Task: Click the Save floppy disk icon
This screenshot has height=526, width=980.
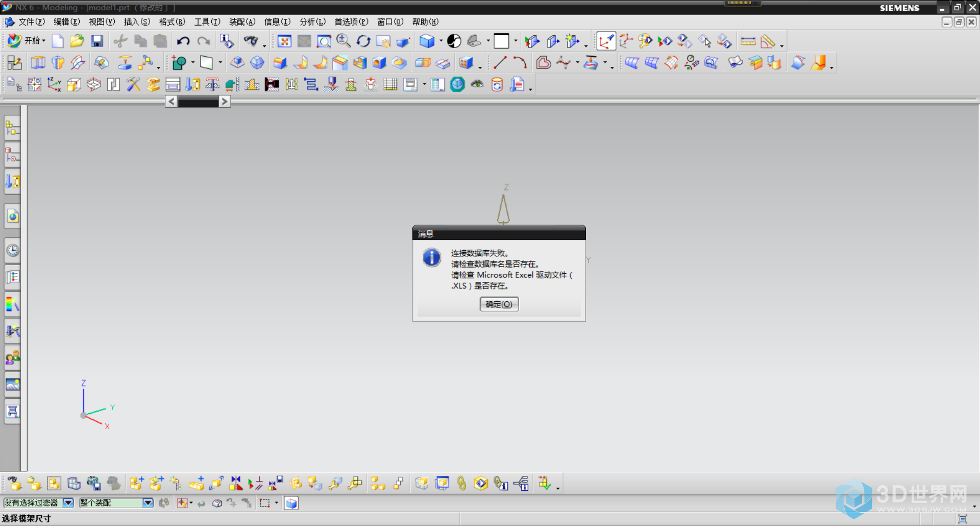Action: [x=97, y=41]
